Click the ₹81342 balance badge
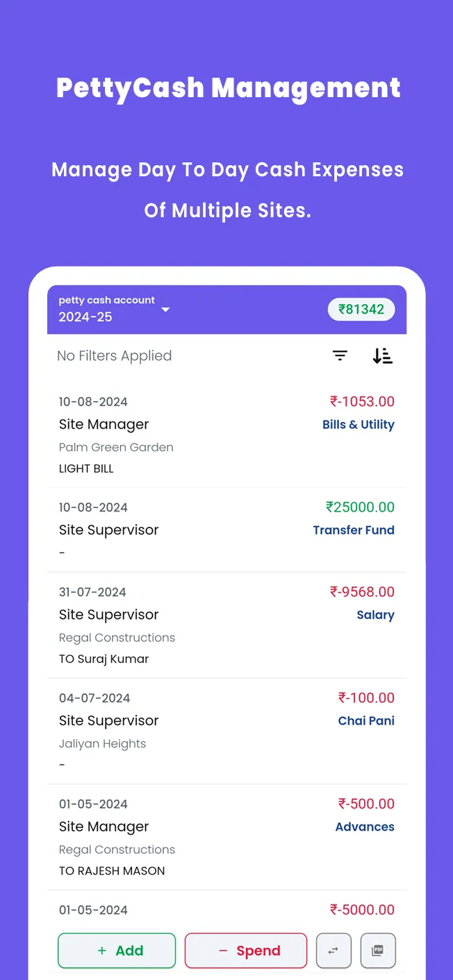 [361, 310]
